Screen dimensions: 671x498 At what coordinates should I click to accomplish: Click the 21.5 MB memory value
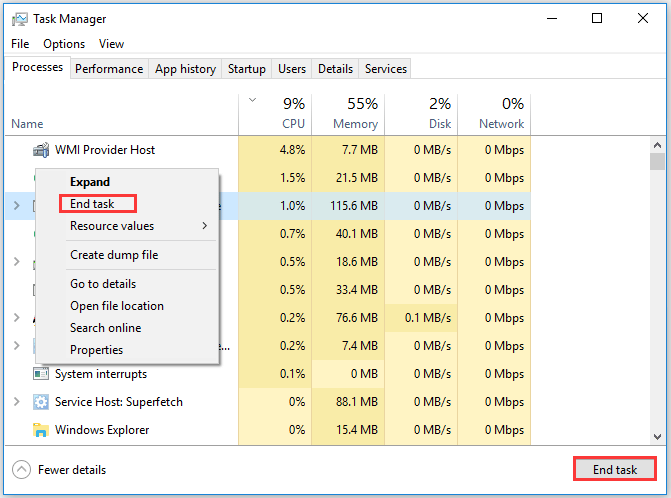[x=357, y=178]
